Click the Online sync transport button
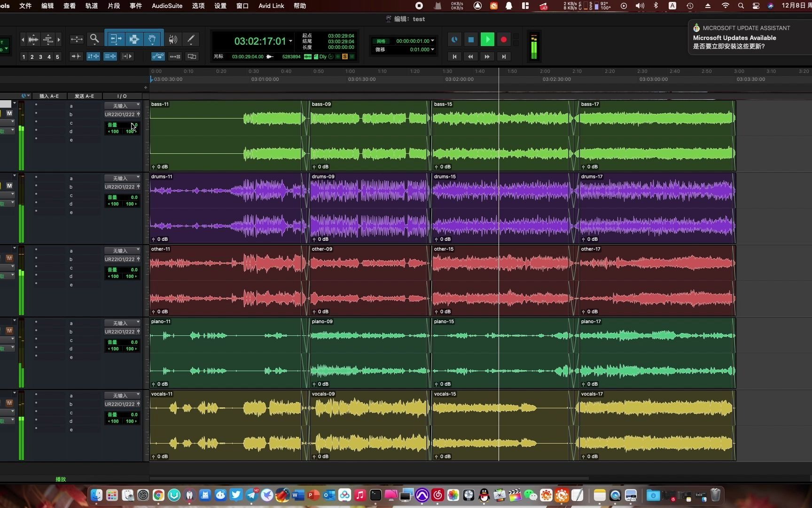Image resolution: width=812 pixels, height=508 pixels. 454,40
